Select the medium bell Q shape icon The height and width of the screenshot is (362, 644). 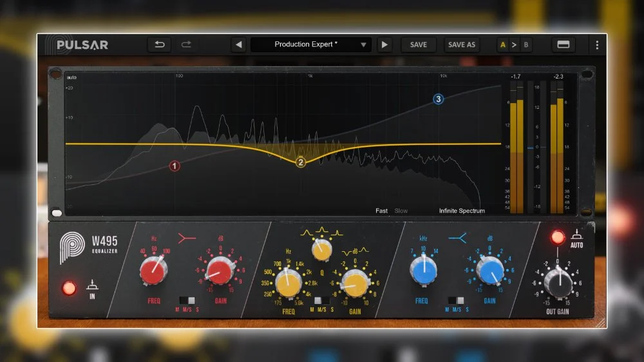[x=321, y=231]
